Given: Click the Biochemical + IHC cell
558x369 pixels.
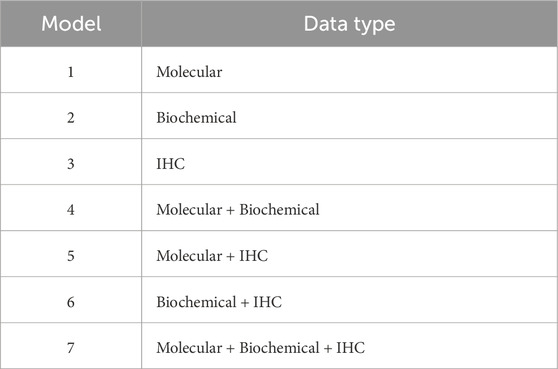Looking at the screenshot, I should coord(349,300).
